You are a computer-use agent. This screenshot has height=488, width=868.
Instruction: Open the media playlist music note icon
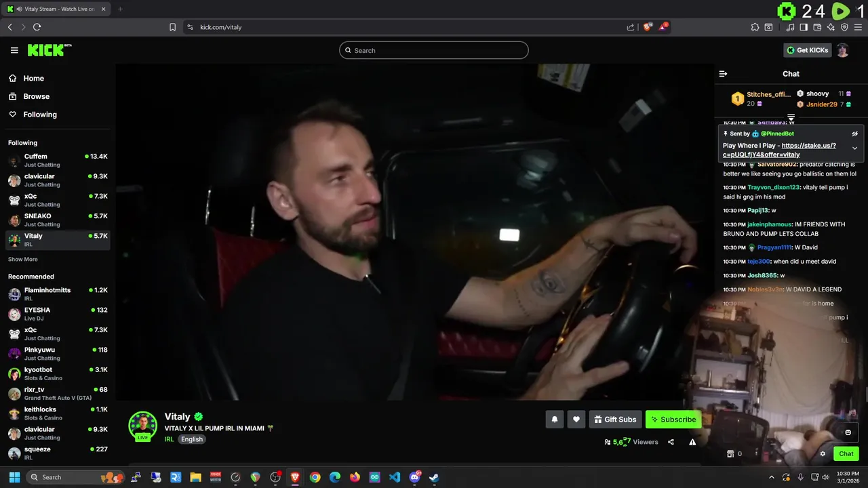(x=790, y=27)
